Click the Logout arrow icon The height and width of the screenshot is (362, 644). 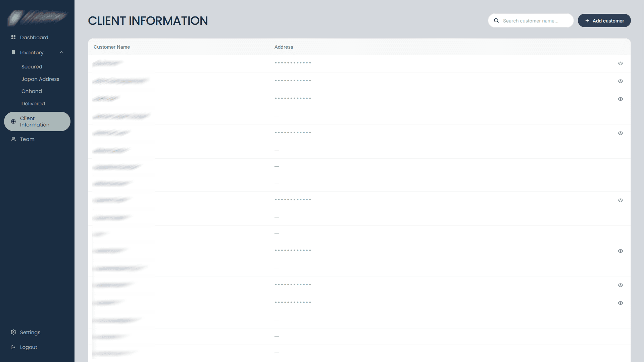(x=13, y=347)
